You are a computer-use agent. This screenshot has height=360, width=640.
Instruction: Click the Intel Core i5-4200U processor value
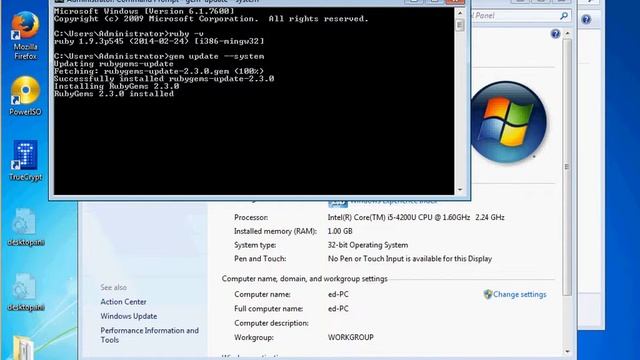[416, 218]
